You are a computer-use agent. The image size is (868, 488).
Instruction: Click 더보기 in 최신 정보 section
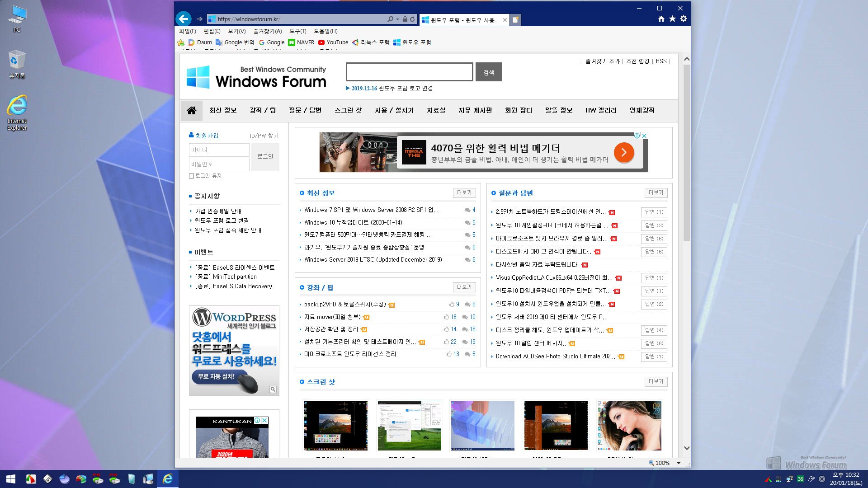(464, 193)
